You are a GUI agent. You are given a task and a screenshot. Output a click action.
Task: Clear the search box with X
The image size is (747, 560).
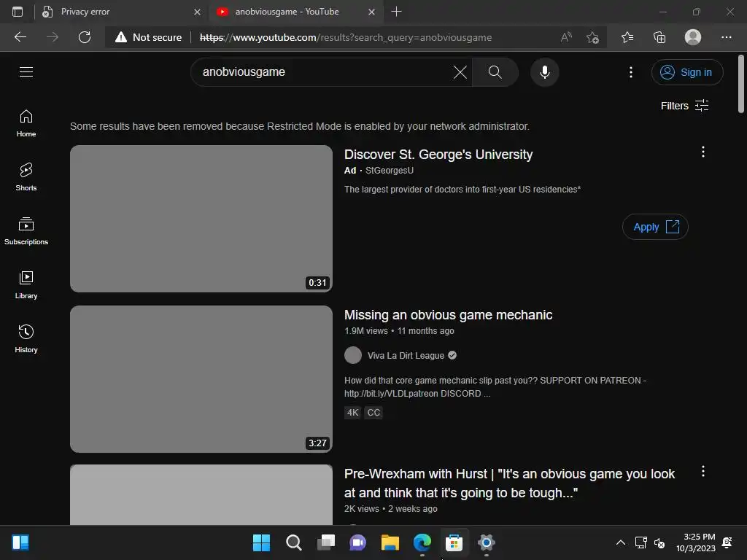coord(460,72)
